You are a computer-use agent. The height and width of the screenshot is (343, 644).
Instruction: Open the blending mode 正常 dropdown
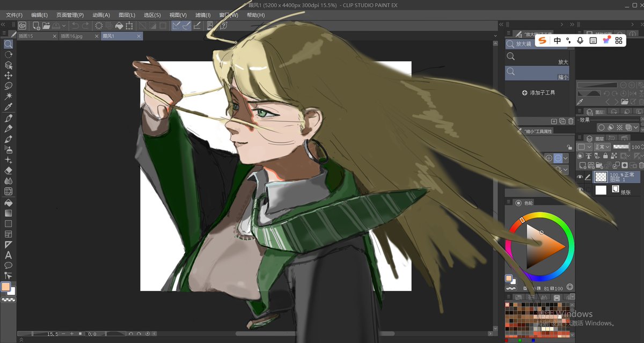coord(602,147)
